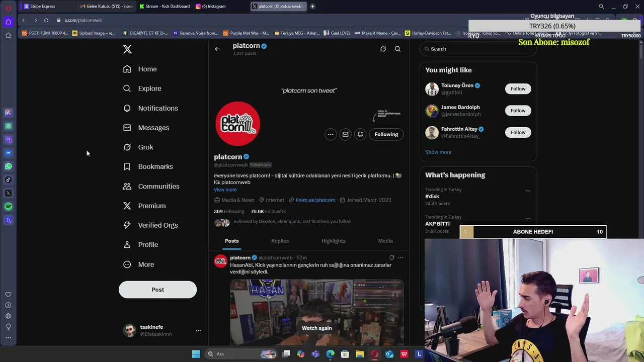644x362 pixels.
Task: Click the Following button
Action: (386, 134)
